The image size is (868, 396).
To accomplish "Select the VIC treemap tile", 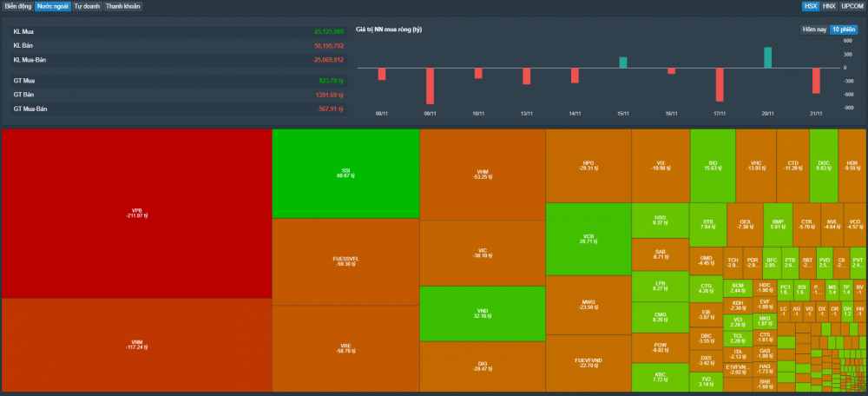I will (482, 253).
